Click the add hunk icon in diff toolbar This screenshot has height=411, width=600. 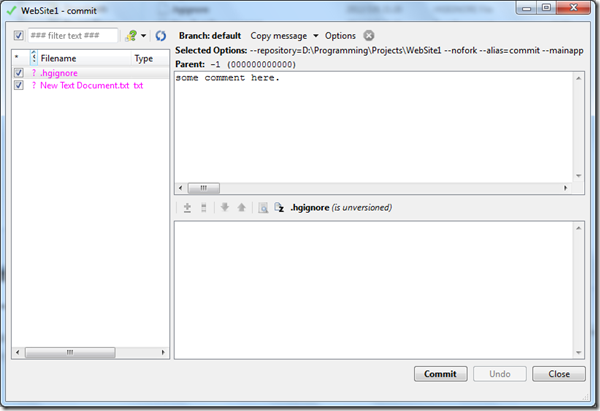point(187,207)
